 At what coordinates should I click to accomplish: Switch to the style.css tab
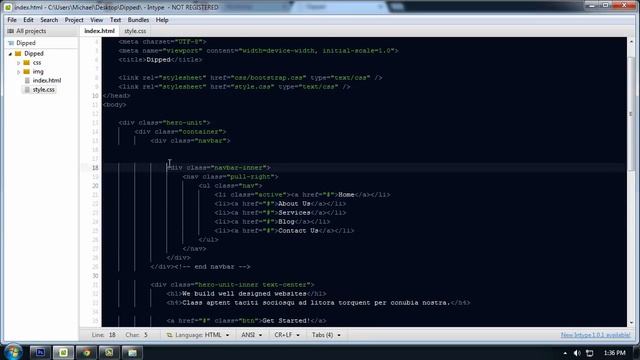tap(135, 31)
